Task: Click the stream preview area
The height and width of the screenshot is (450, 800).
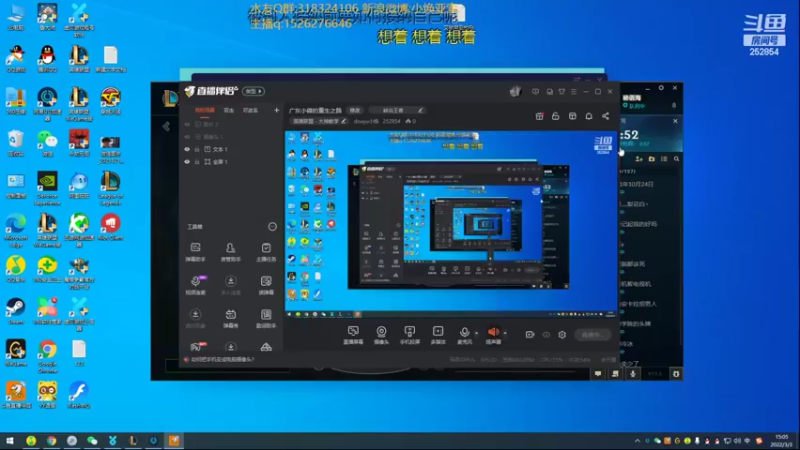Action: pyautogui.click(x=452, y=224)
